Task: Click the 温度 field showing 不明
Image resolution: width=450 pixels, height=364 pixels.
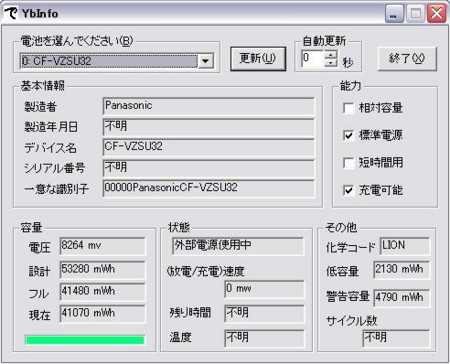Action: pos(264,338)
